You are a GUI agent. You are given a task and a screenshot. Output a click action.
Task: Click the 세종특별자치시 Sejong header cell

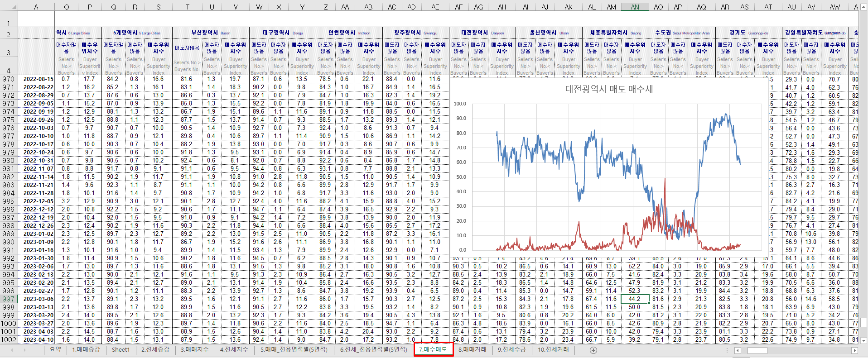[616, 33]
